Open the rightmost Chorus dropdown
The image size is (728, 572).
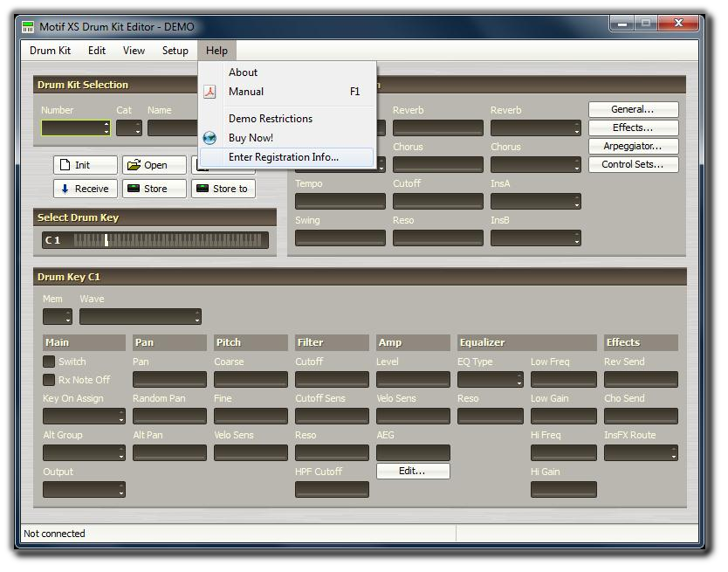coord(536,164)
